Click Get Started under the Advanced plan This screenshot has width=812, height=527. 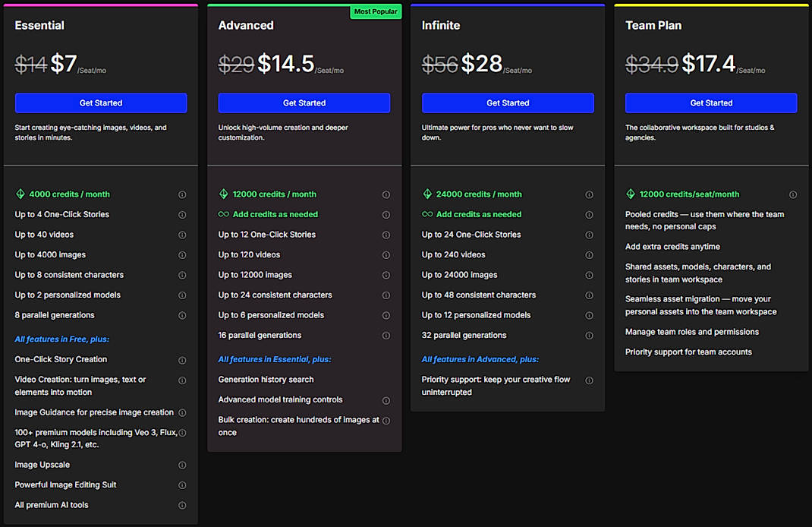click(304, 103)
